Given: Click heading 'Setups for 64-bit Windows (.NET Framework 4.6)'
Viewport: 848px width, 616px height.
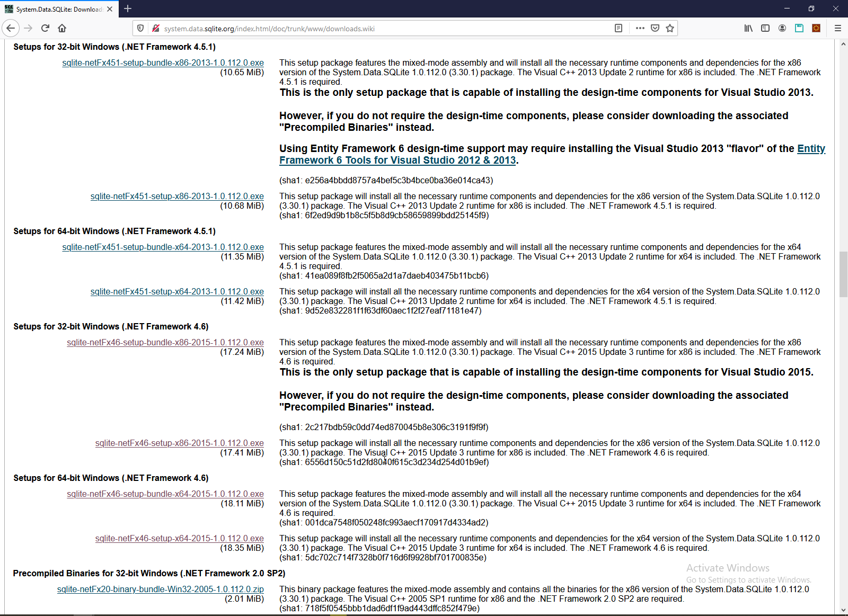Looking at the screenshot, I should pyautogui.click(x=111, y=478).
